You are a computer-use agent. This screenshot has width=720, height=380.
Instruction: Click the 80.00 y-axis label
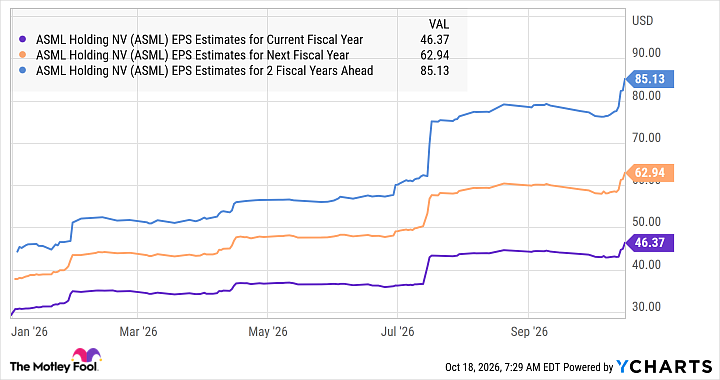click(x=646, y=95)
